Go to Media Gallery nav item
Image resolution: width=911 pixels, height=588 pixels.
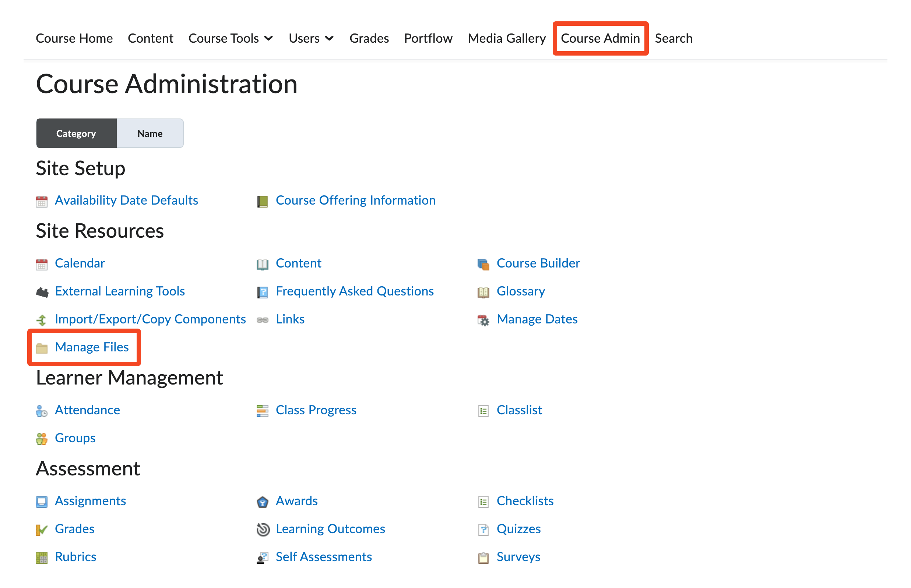506,38
